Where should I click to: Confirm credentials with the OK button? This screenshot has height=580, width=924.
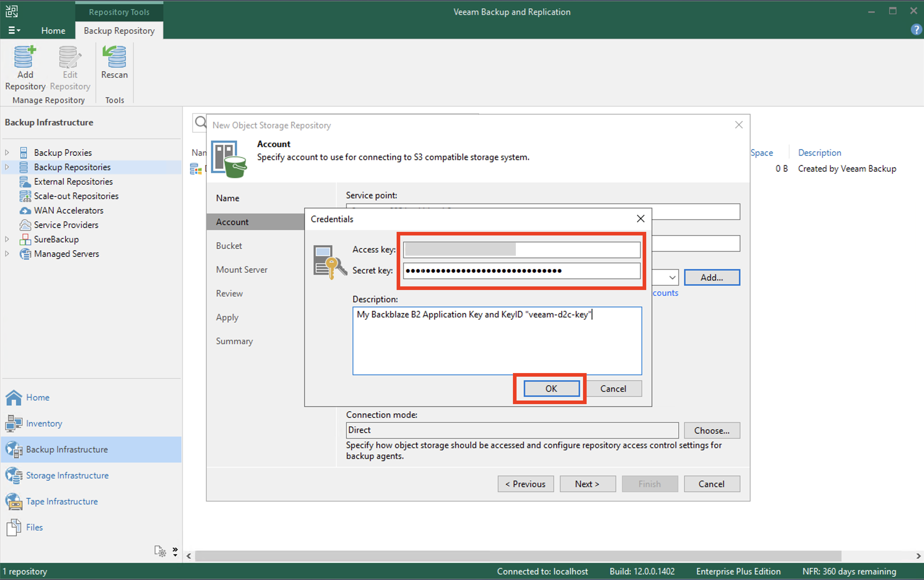pos(551,389)
